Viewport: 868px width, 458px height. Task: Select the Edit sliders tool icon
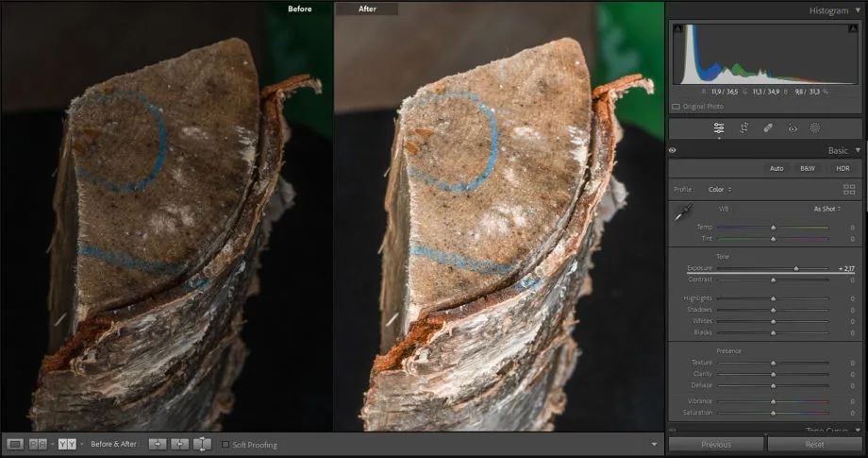coord(719,128)
